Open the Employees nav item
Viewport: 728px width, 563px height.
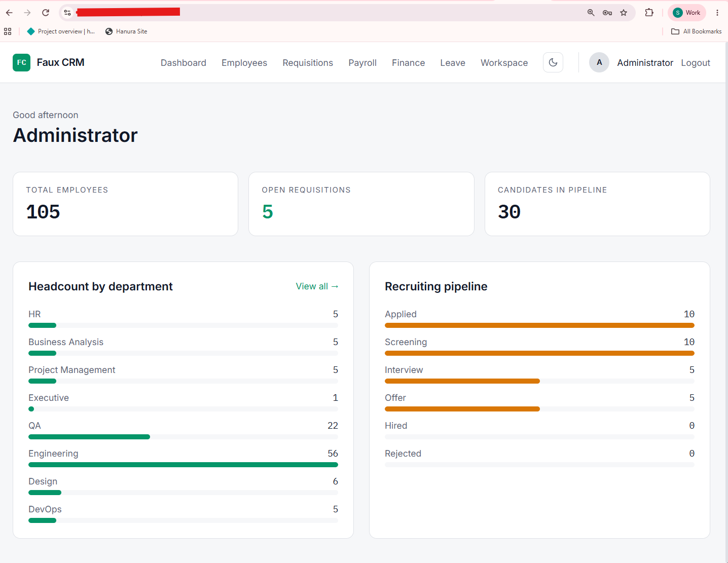tap(244, 63)
